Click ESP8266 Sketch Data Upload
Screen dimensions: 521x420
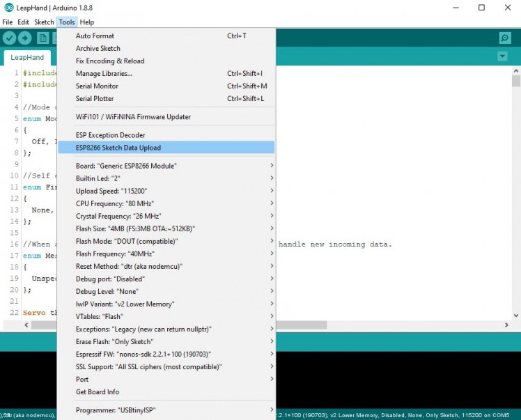click(166, 148)
